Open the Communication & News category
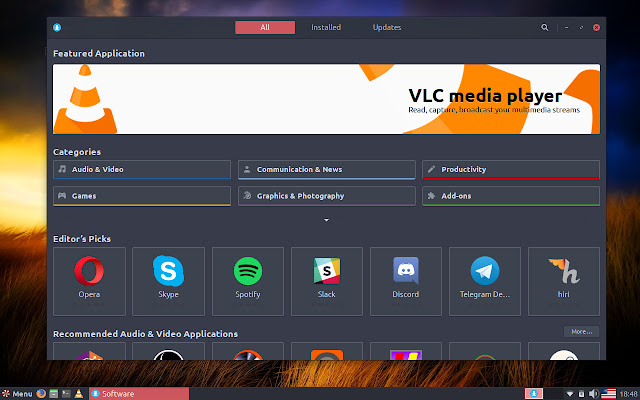The width and height of the screenshot is (640, 400). (327, 169)
